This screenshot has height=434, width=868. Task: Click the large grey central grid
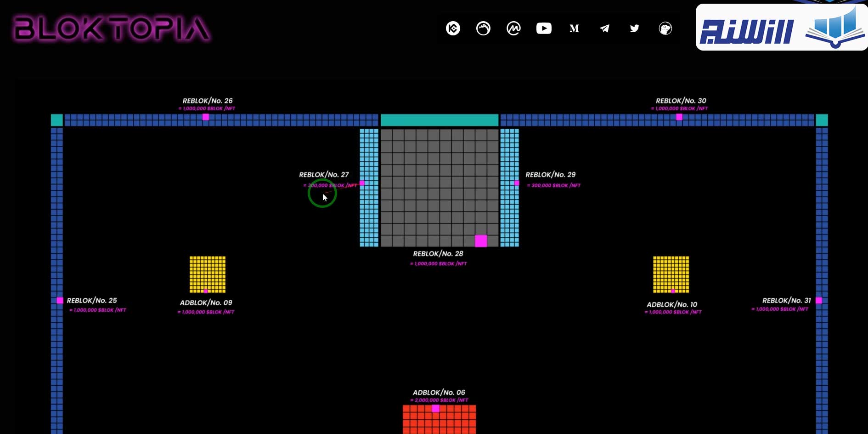[440, 188]
